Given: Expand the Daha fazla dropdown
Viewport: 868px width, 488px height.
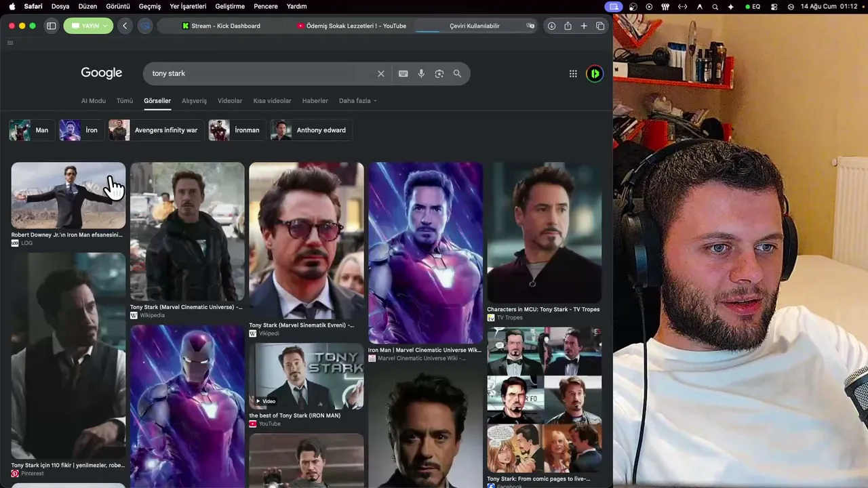Looking at the screenshot, I should coord(357,101).
